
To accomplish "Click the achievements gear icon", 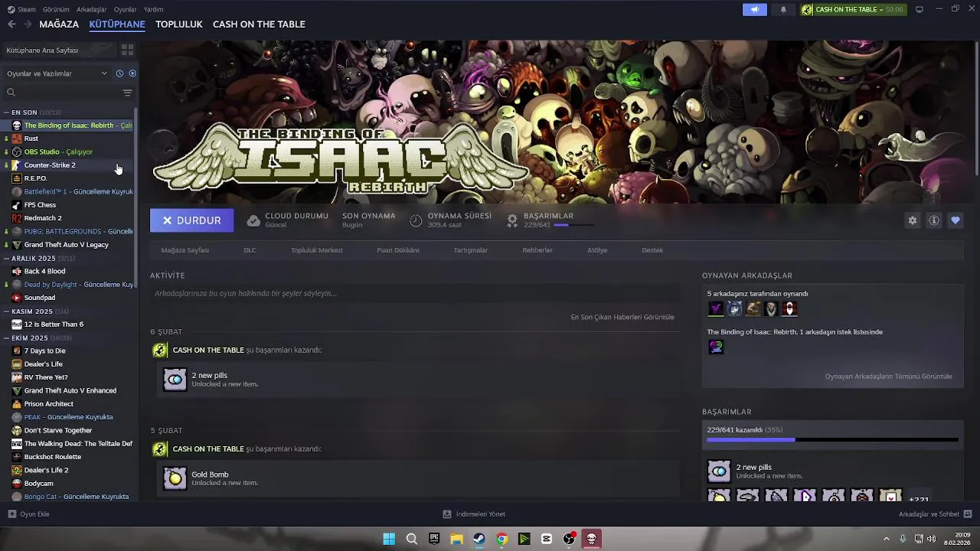I will click(512, 220).
